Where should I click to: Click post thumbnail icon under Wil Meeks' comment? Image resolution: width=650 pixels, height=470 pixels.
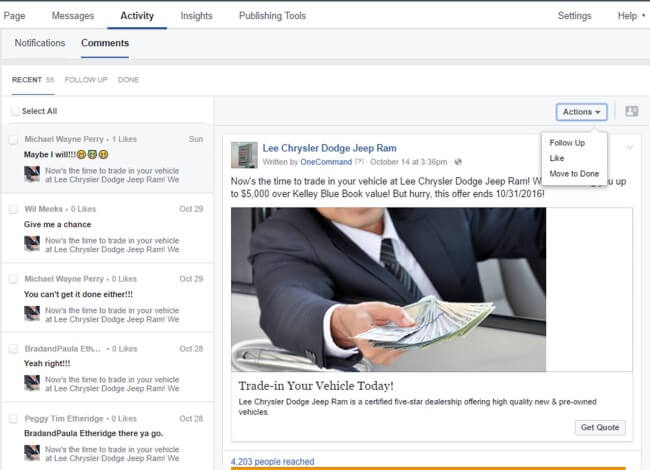coord(33,244)
